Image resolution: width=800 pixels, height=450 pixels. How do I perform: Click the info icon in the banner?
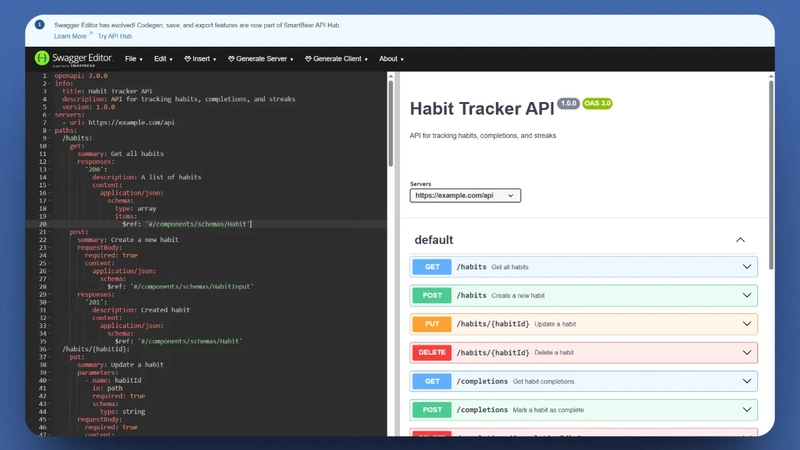click(39, 24)
